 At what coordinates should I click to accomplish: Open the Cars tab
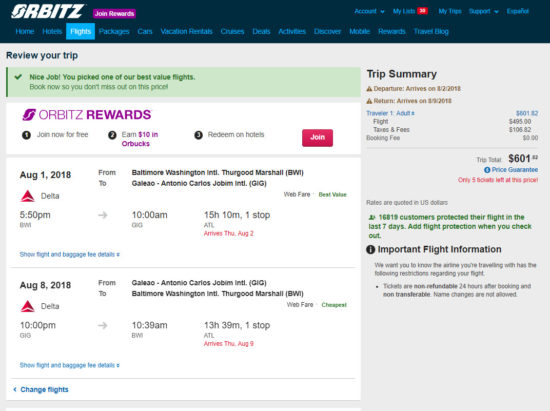[145, 31]
